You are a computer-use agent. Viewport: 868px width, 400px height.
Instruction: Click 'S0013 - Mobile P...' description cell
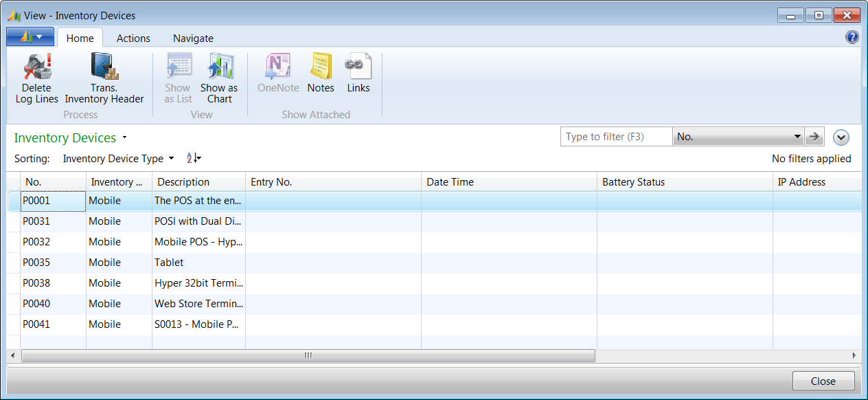[198, 324]
